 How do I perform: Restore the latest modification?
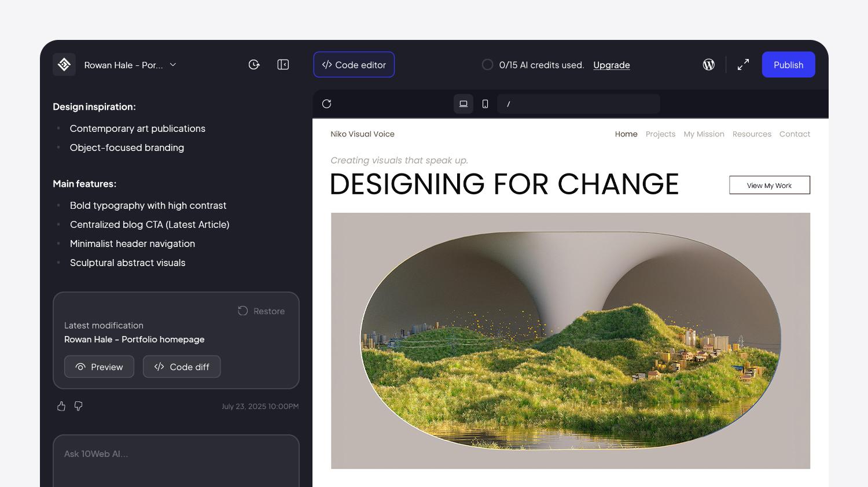click(x=262, y=311)
